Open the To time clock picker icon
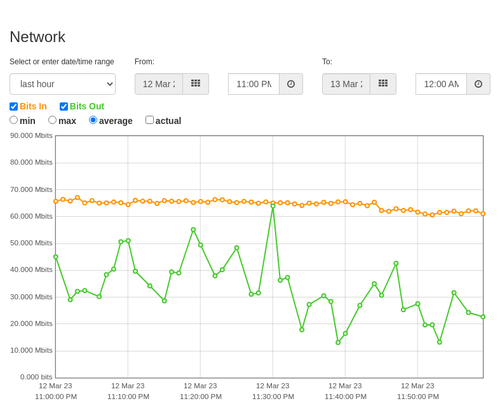The height and width of the screenshot is (403, 500). pyautogui.click(x=478, y=84)
